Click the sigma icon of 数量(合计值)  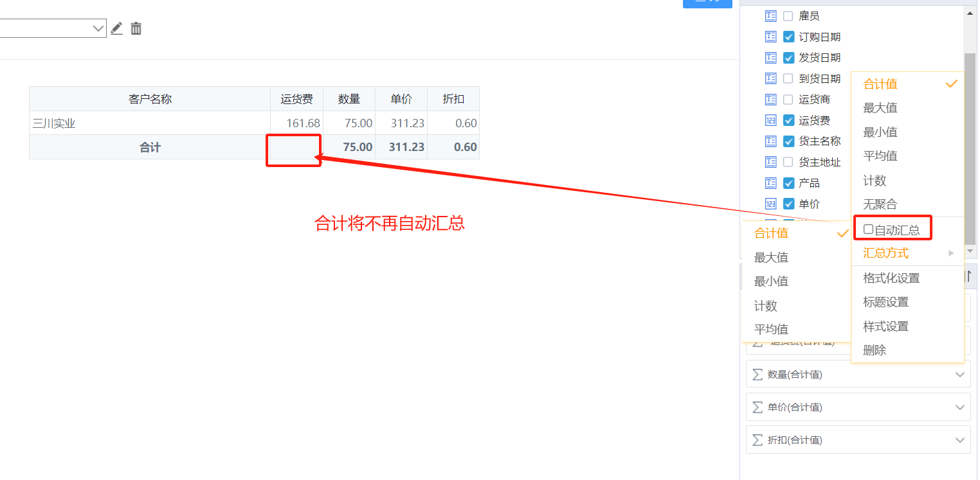tap(758, 374)
